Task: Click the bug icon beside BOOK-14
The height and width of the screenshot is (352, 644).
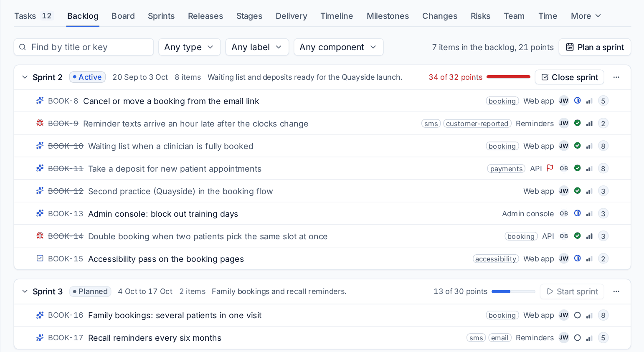Action: [x=40, y=236]
